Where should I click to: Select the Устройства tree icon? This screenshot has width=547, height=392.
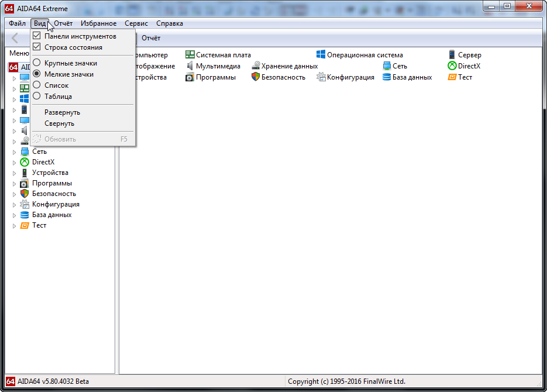pyautogui.click(x=25, y=173)
